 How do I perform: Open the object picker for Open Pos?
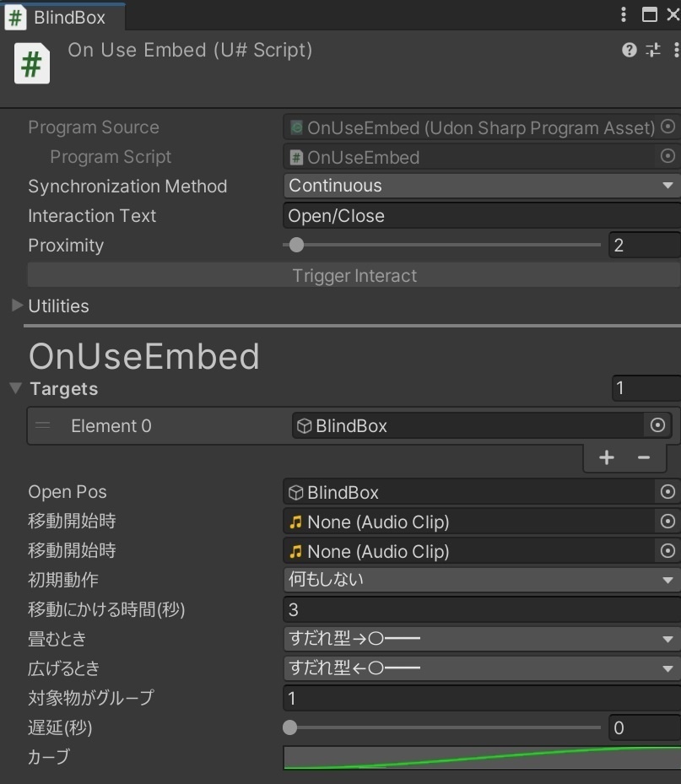[x=667, y=491]
